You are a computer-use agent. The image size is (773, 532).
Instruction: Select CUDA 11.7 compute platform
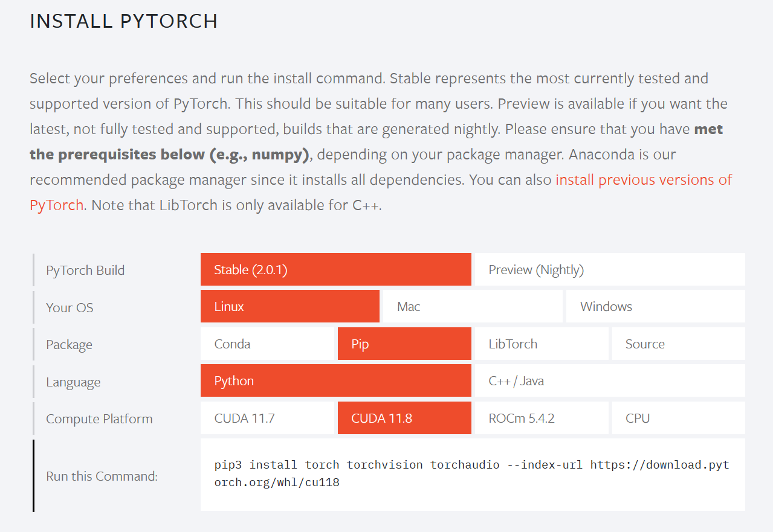(267, 418)
